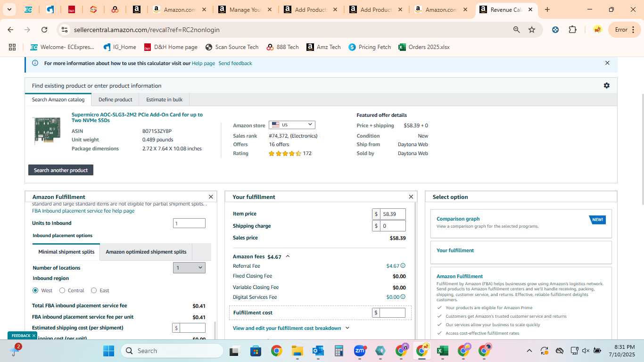Open the Windows Start menu

click(x=108, y=351)
